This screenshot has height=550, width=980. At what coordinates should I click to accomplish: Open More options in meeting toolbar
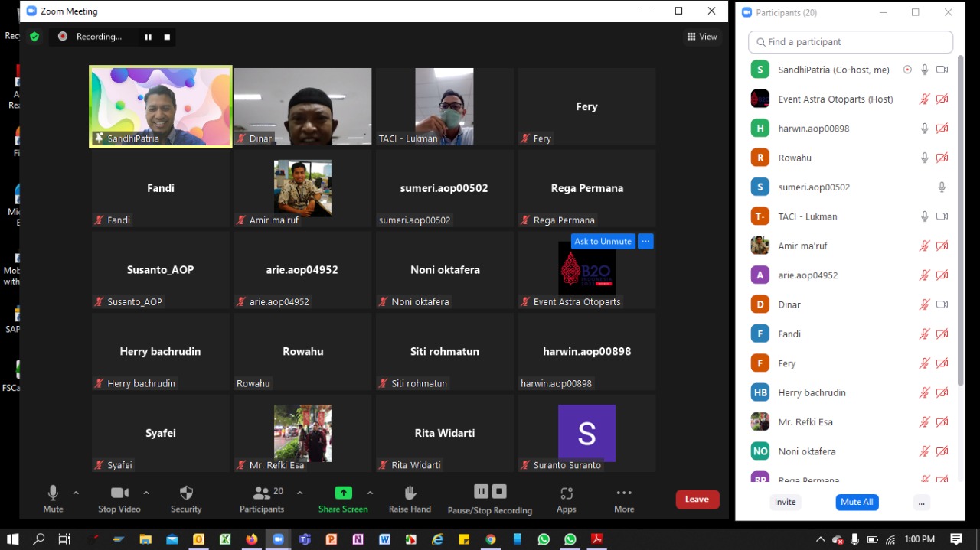point(623,493)
